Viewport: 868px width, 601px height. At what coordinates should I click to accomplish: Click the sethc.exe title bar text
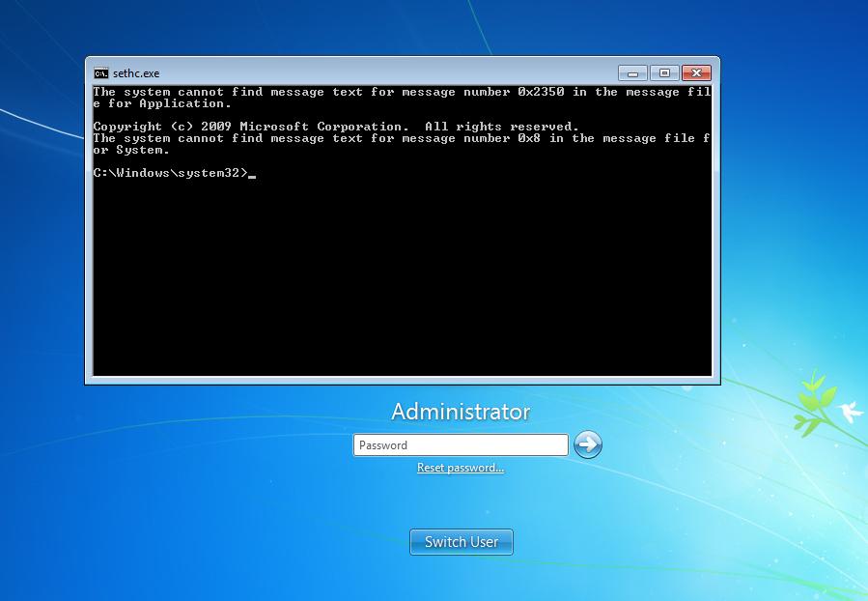pyautogui.click(x=136, y=73)
